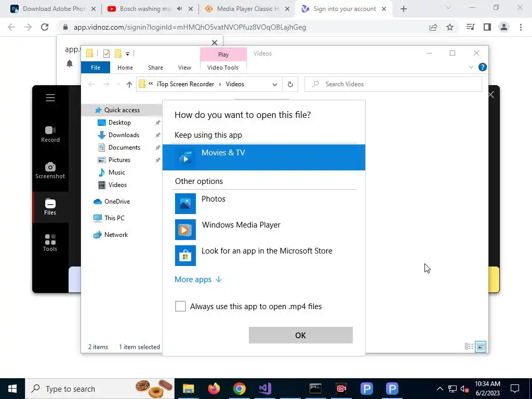Open Video Tools tab in Explorer
Image resolution: width=532 pixels, height=399 pixels.
point(223,68)
